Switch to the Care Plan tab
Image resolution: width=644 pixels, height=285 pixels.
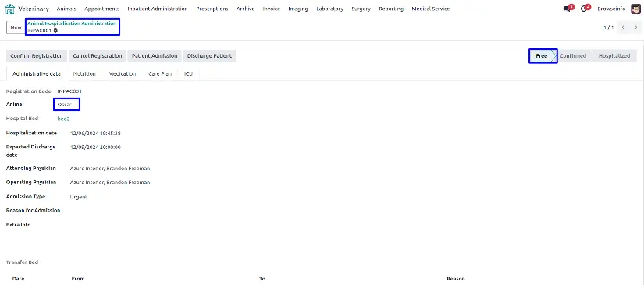pyautogui.click(x=160, y=74)
